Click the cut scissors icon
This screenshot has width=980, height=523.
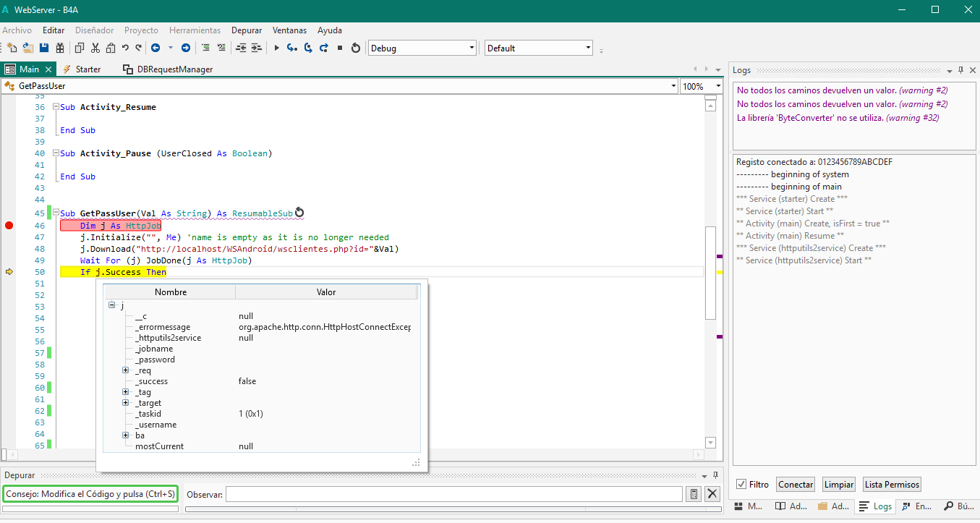click(95, 48)
